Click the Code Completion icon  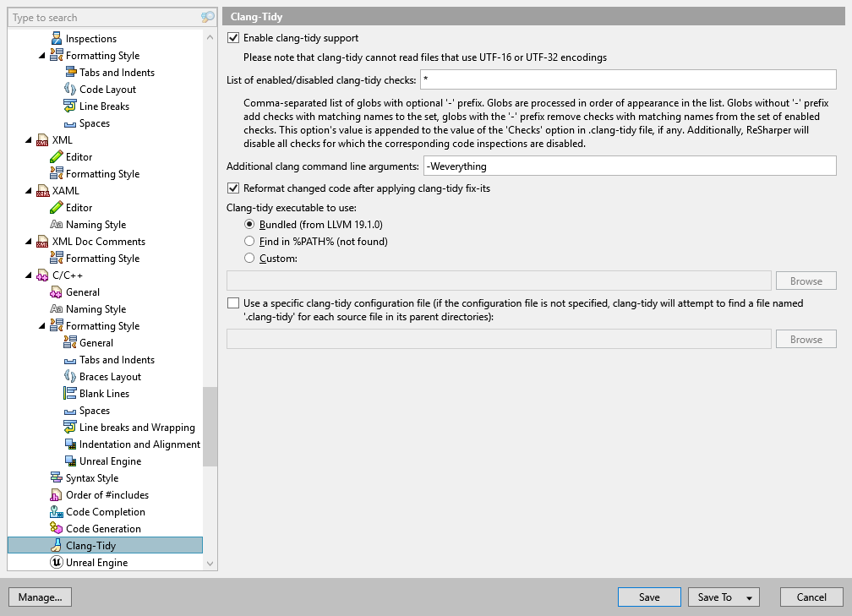(56, 511)
